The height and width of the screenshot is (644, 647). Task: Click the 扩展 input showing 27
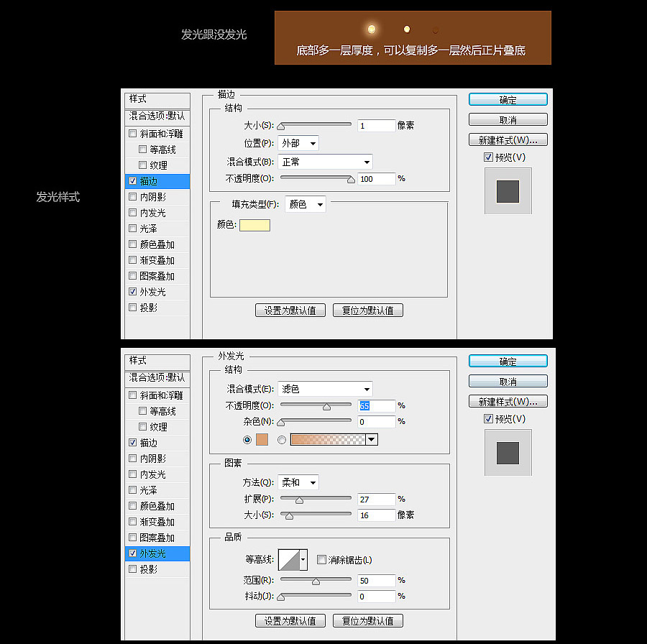376,500
